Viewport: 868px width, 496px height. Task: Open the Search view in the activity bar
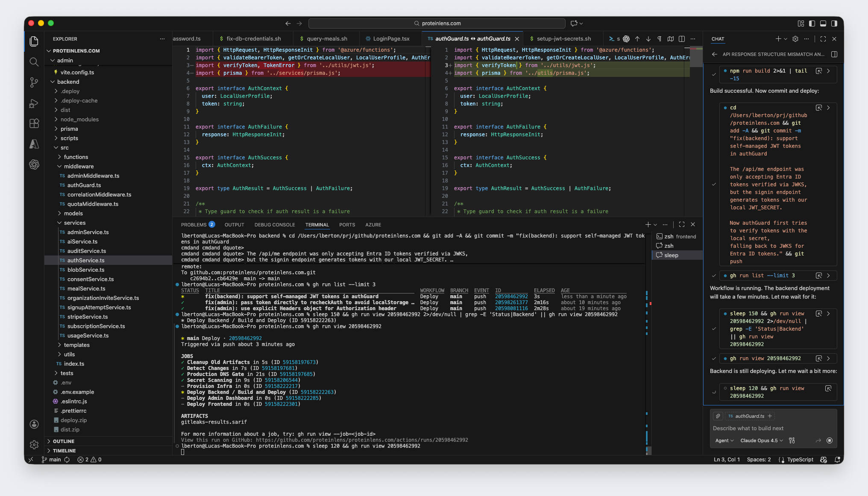[34, 62]
